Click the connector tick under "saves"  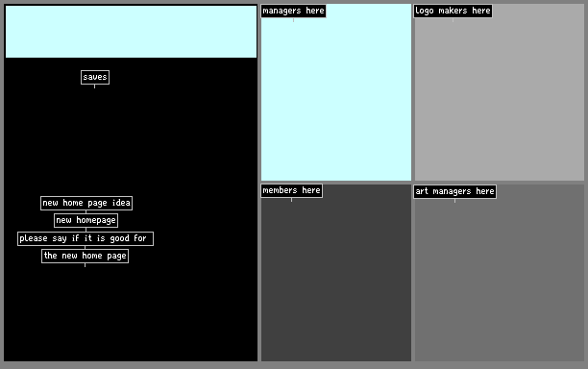[x=94, y=86]
